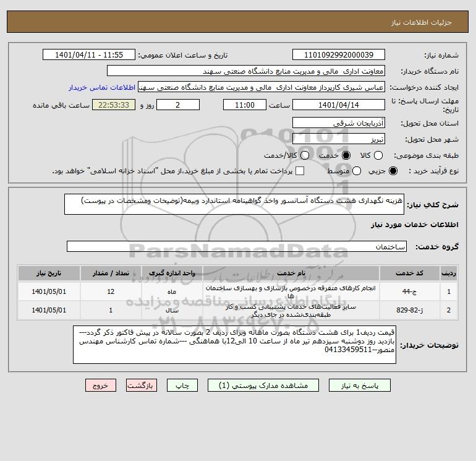The image size is (476, 461).
Task: Click service code ج-44 cell
Action: pyautogui.click(x=409, y=291)
